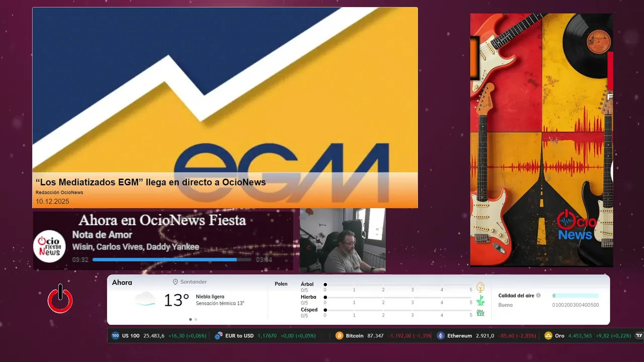The width and height of the screenshot is (644, 362).
Task: Select first weather page dot
Action: (190, 319)
